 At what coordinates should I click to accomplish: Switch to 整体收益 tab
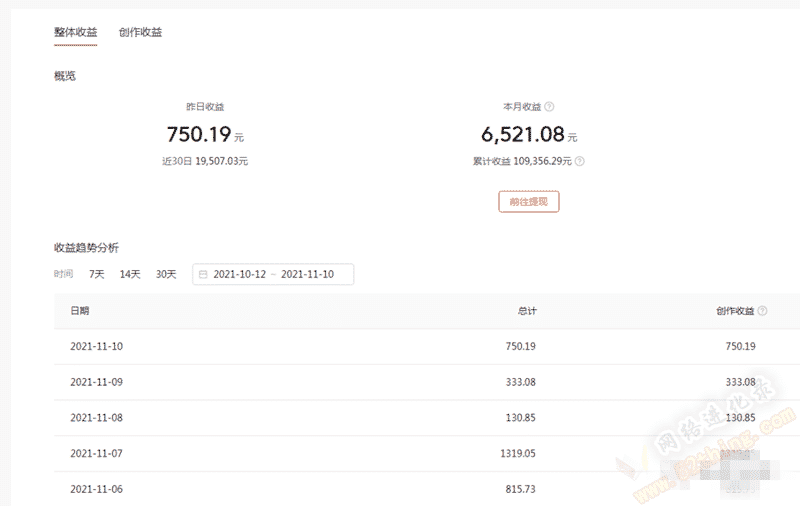pyautogui.click(x=76, y=32)
